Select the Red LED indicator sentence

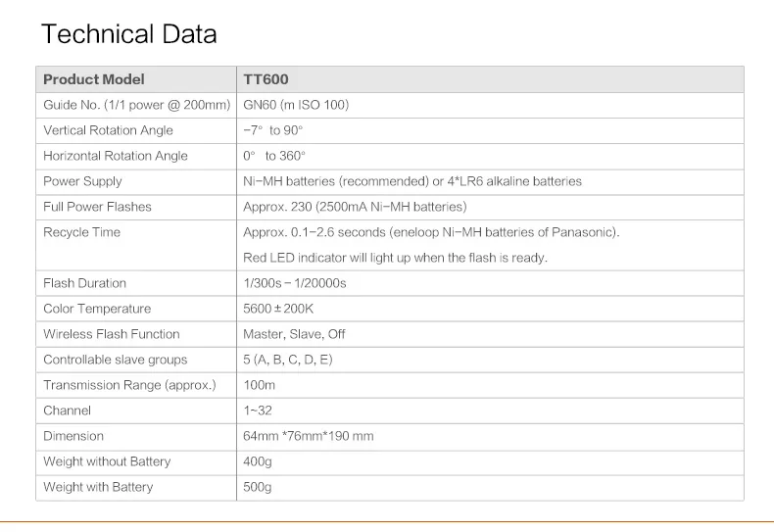pyautogui.click(x=395, y=258)
